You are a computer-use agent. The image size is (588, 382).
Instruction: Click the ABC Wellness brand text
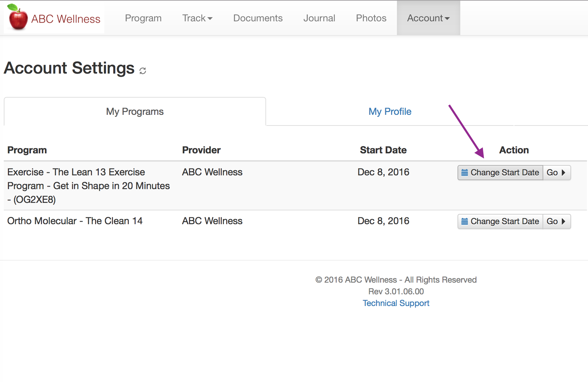point(66,19)
